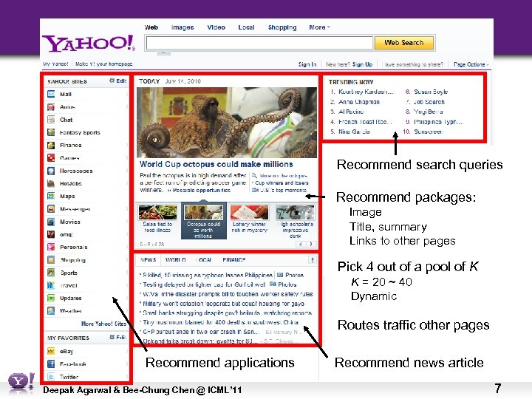This screenshot has width=532, height=399.
Task: Open Tiny mushroom blamed for 400 deaths story
Action: pyautogui.click(x=220, y=322)
